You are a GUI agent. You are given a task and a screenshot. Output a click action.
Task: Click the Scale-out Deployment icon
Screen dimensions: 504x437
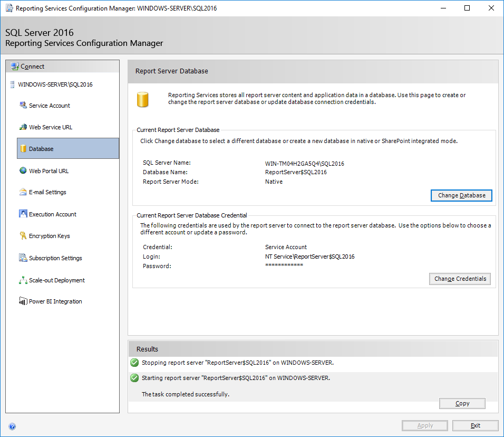tap(23, 280)
